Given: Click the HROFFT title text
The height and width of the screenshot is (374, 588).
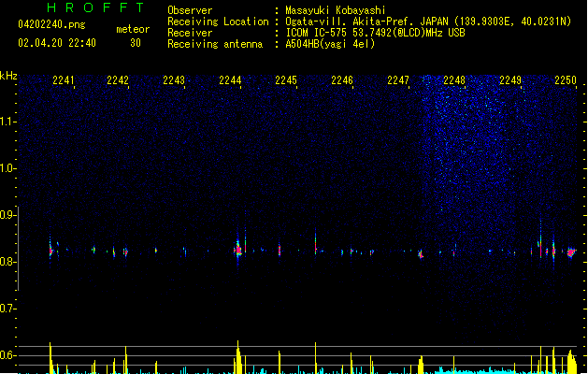Looking at the screenshot, I should [96, 7].
